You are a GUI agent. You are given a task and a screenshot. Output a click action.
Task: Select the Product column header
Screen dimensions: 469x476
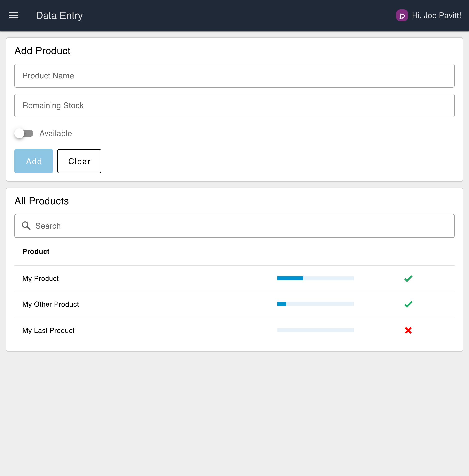36,251
